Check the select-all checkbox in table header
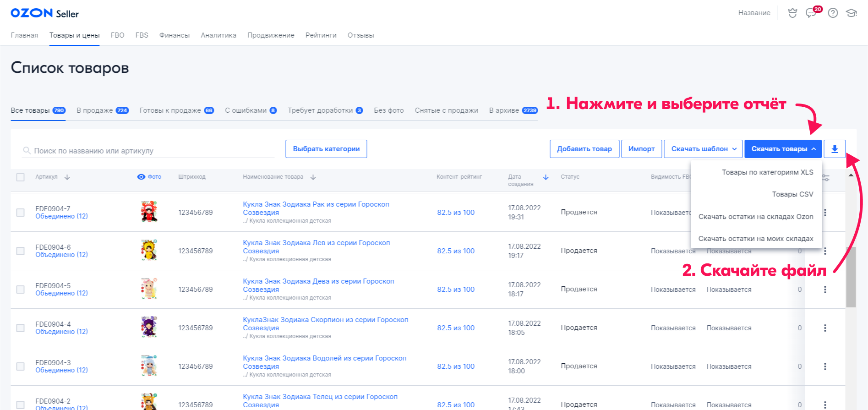The height and width of the screenshot is (410, 868). point(21,177)
